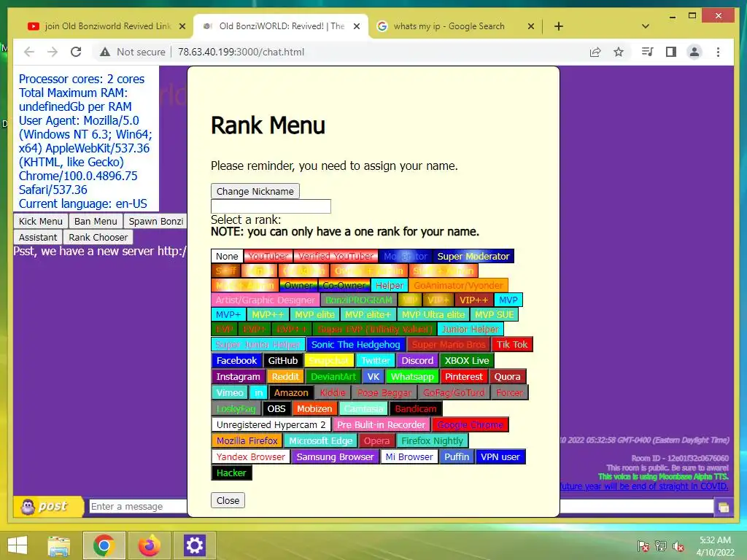Click the Assistant button
Screen dimensions: 747x560
[x=38, y=237]
